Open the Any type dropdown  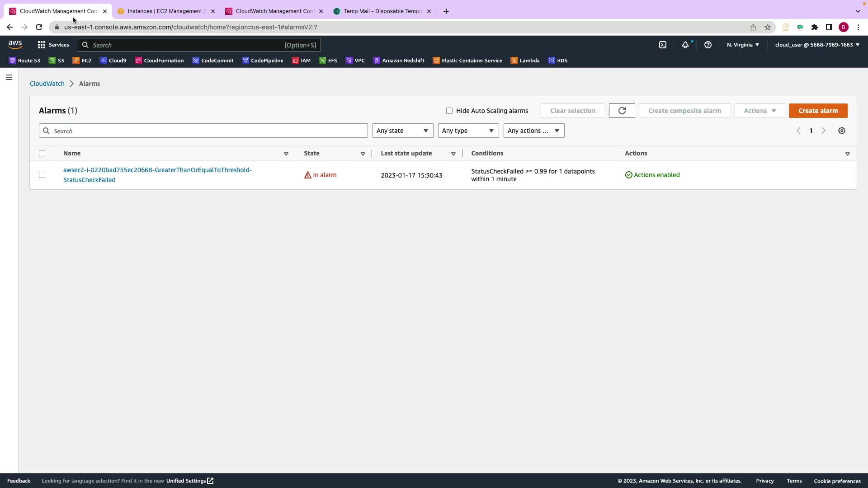tap(468, 131)
